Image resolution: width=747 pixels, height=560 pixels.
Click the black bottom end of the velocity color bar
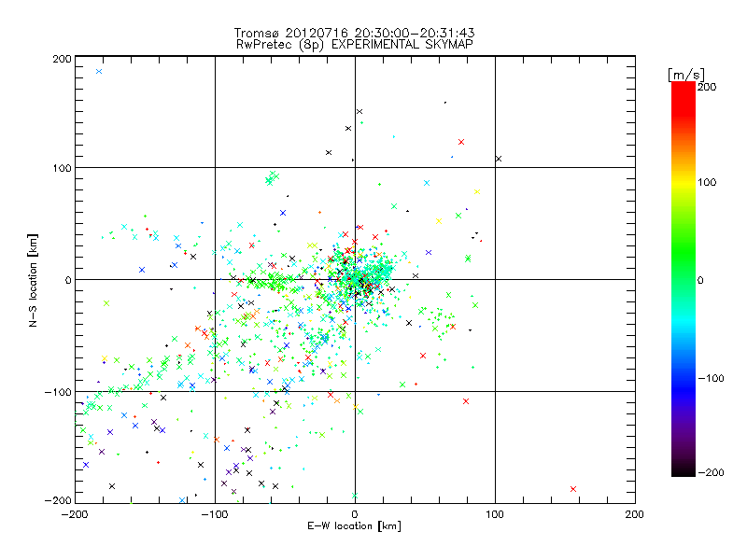(684, 471)
